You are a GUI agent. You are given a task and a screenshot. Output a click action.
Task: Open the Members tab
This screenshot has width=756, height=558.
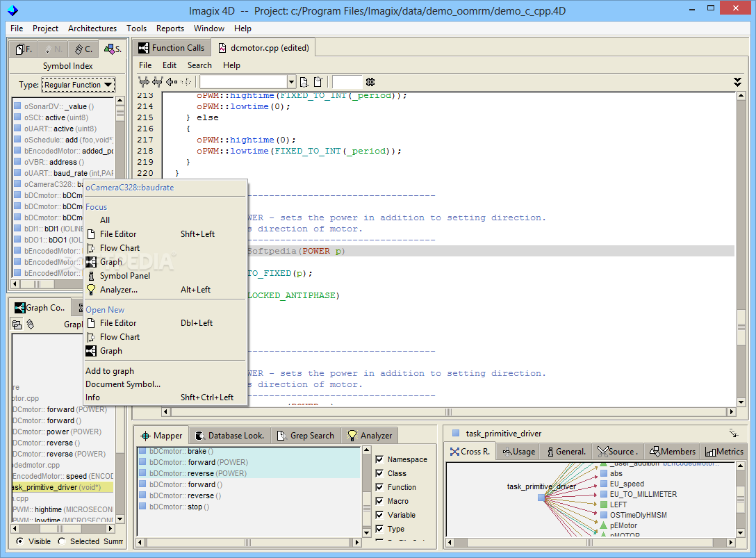672,452
